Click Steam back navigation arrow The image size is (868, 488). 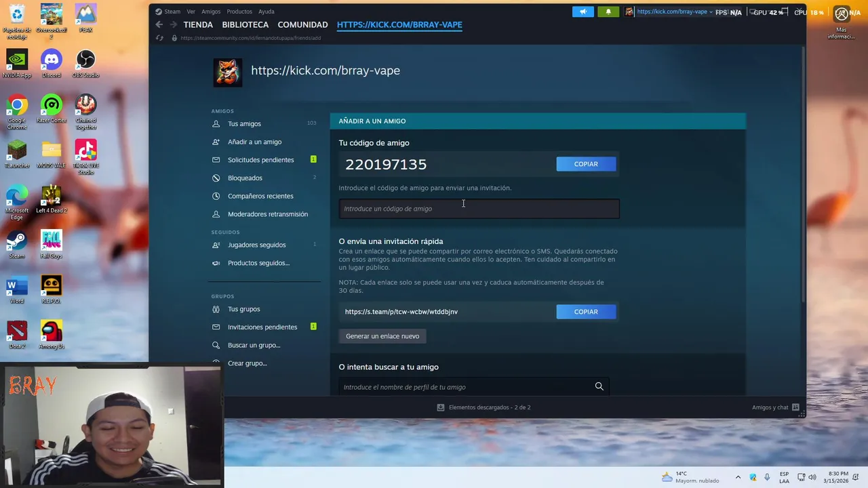click(159, 24)
